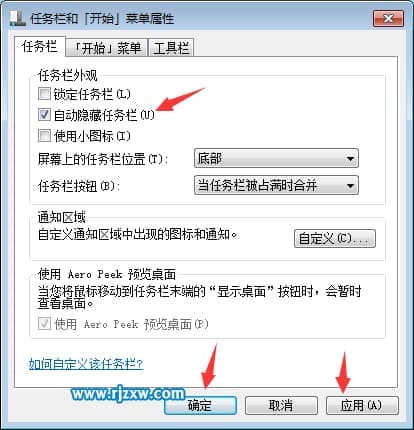Tick the 使用小图标 checkbox
Viewport: 414px width, 430px height.
pos(44,136)
